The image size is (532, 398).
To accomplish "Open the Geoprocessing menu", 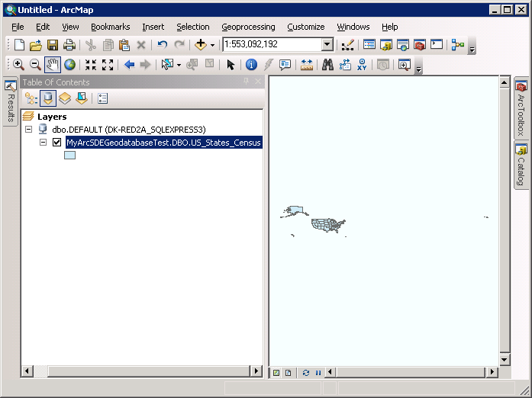I will 248,27.
